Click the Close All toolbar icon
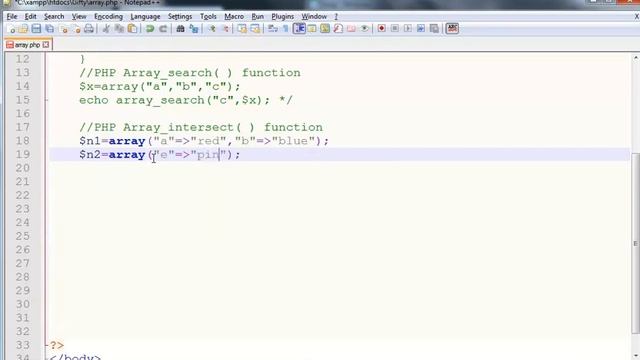 [x=76, y=29]
